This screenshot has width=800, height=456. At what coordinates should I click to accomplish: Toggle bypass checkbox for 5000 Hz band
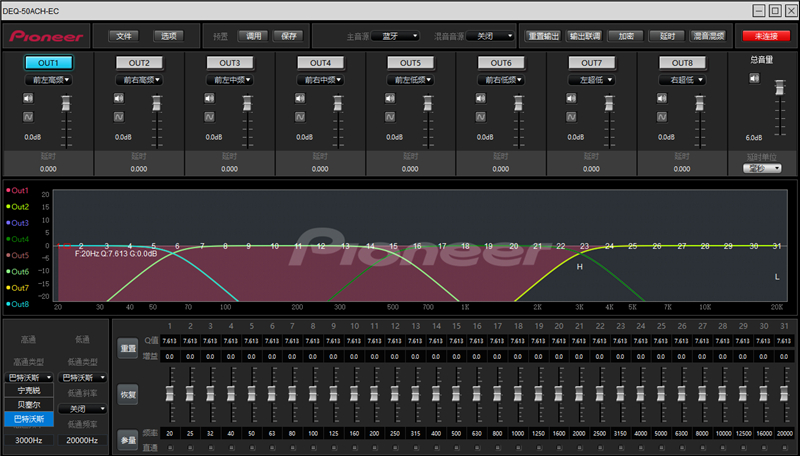coord(661,448)
